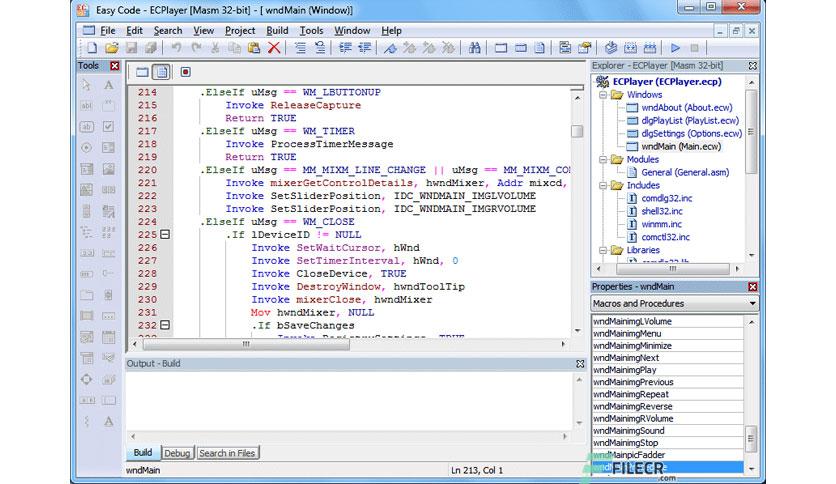Open the Build menu
Screen dimensions: 836x484
click(277, 31)
